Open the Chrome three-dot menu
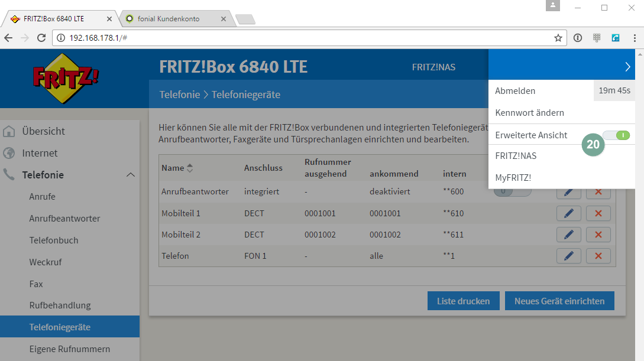The image size is (644, 361). pos(635,38)
